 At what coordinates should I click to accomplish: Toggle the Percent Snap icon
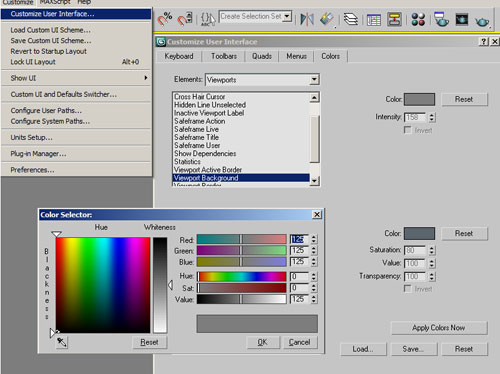tap(165, 19)
